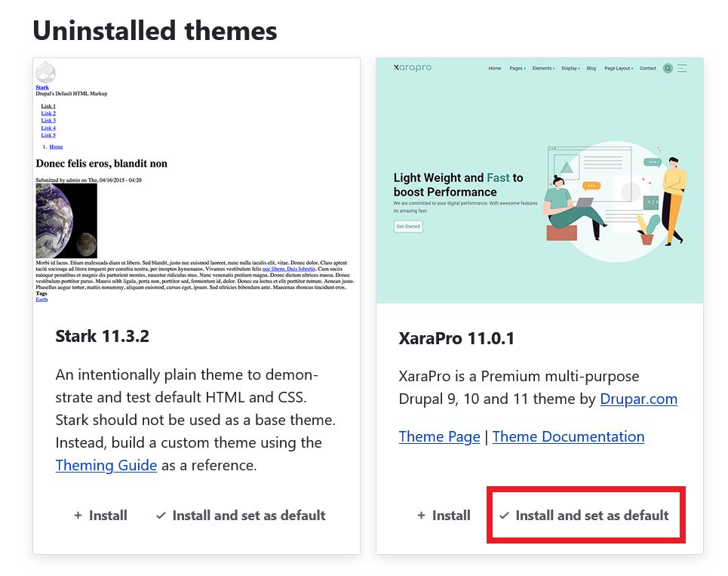The height and width of the screenshot is (576, 728).
Task: Select Home in the XaraPro preview navigation
Action: [x=495, y=68]
